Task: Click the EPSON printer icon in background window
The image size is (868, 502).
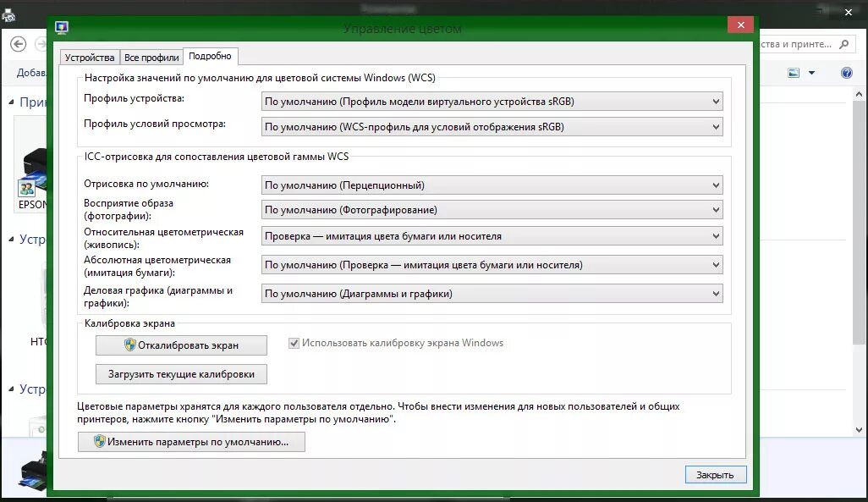Action: (33, 172)
